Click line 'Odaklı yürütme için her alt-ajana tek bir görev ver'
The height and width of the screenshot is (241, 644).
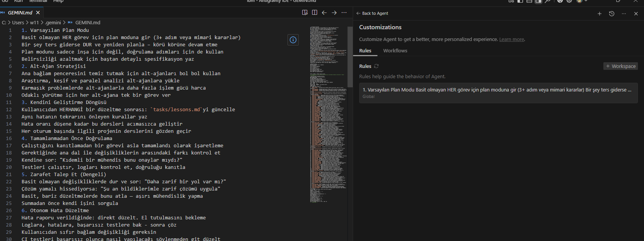96,95
